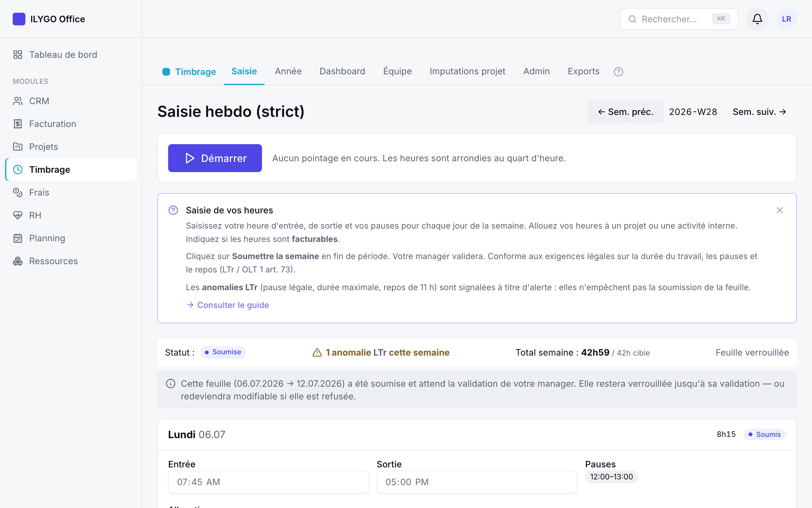Screen dimensions: 812x508
Task: Open the Admin tab
Action: (537, 71)
